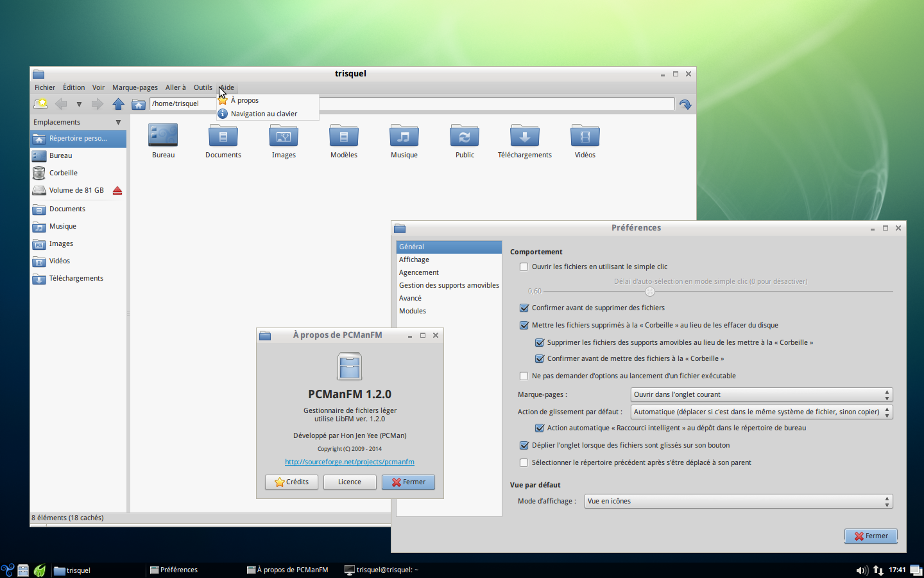Viewport: 924px width, 578px height.
Task: Click the go/reload arrow beside path bar
Action: pos(685,104)
